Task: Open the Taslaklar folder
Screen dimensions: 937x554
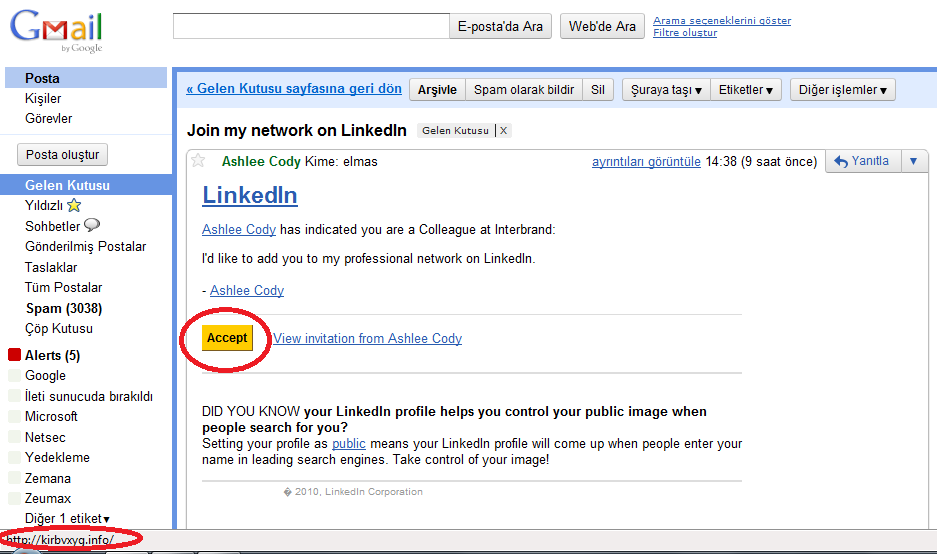Action: (x=51, y=267)
